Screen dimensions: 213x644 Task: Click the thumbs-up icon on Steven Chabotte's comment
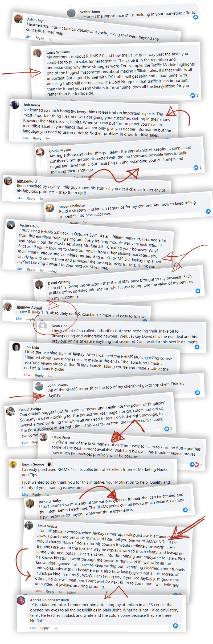(208, 211)
